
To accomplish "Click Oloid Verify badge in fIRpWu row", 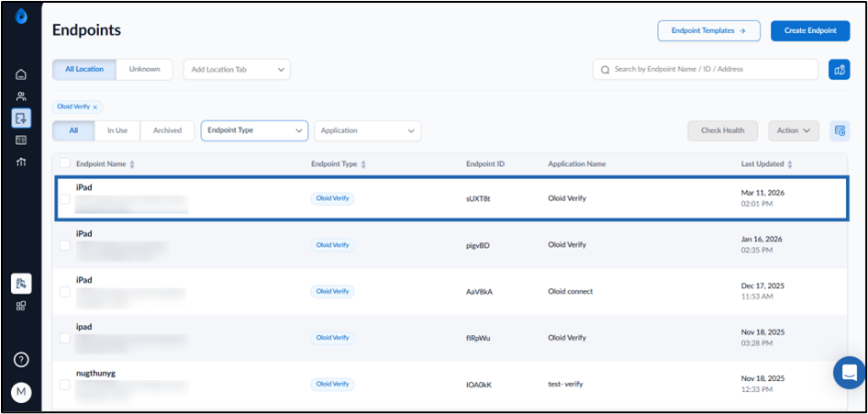I will pos(332,338).
